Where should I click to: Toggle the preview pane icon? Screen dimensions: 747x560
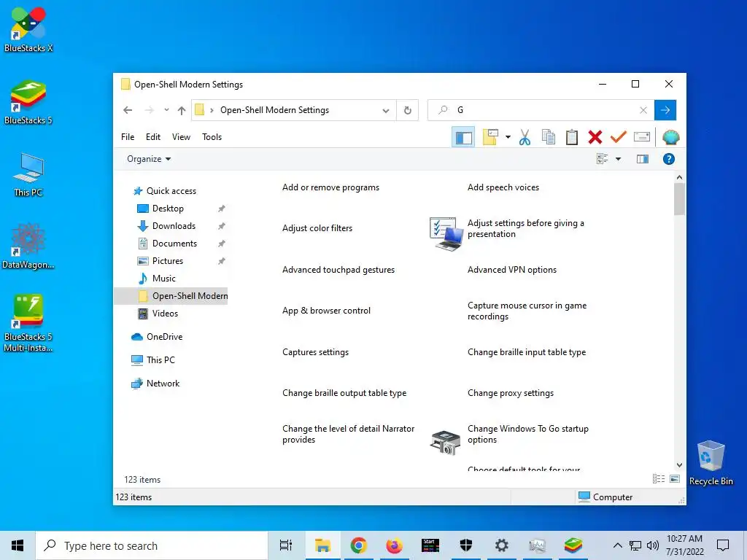pos(643,159)
